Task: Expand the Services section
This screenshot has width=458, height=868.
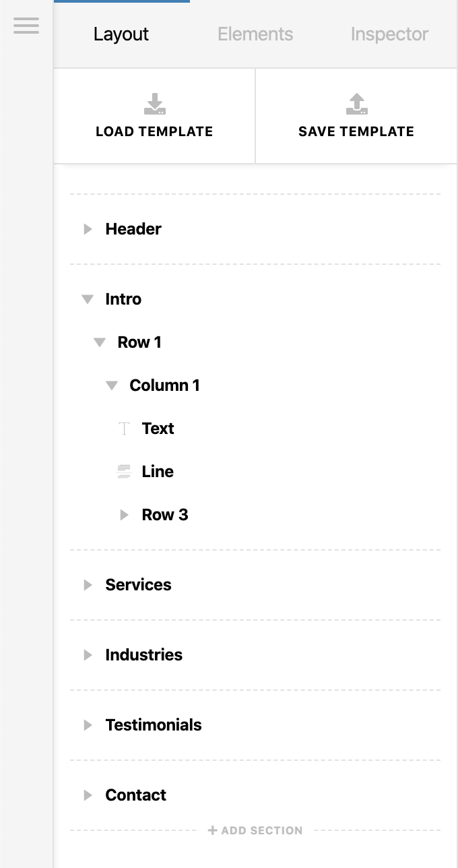Action: [x=88, y=585]
